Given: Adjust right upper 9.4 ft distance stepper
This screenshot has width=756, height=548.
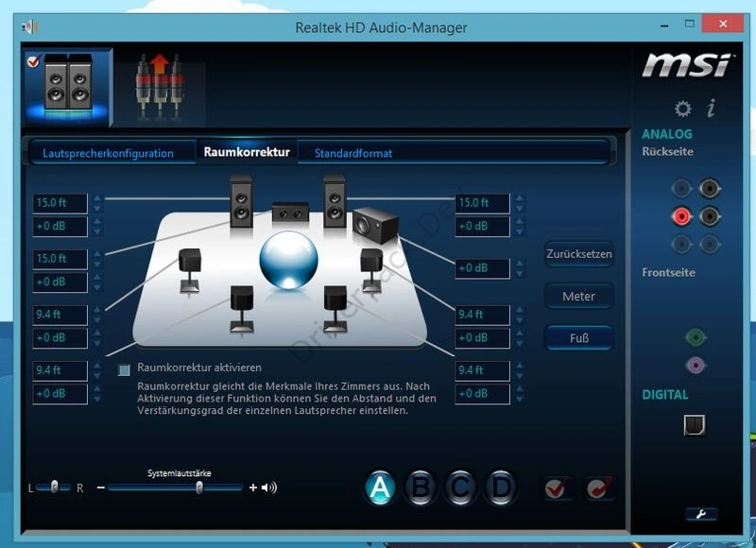Looking at the screenshot, I should [x=520, y=315].
